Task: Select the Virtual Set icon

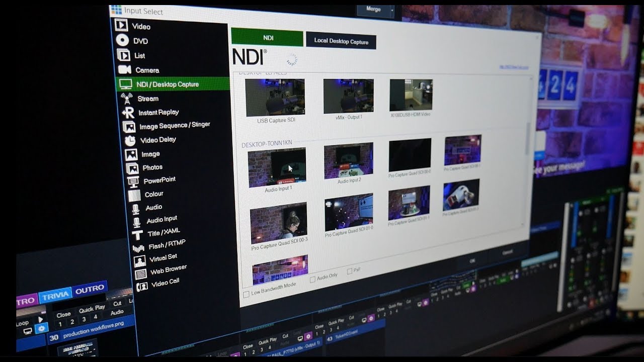Action: pos(140,261)
